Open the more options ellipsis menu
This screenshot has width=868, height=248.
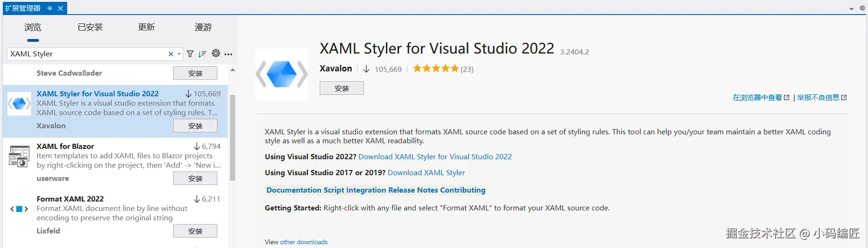[x=229, y=54]
